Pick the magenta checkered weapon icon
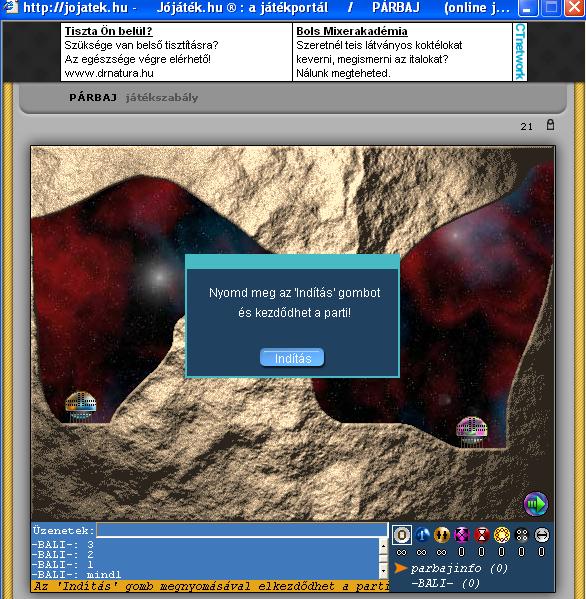The image size is (586, 599). click(x=462, y=535)
